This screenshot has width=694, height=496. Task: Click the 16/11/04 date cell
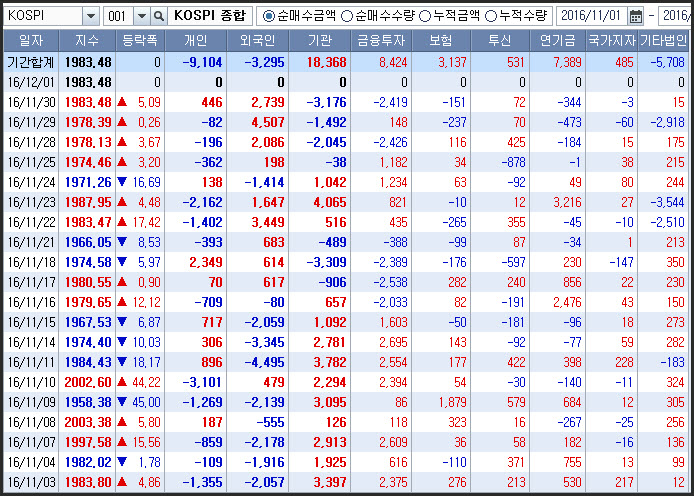pos(31,462)
